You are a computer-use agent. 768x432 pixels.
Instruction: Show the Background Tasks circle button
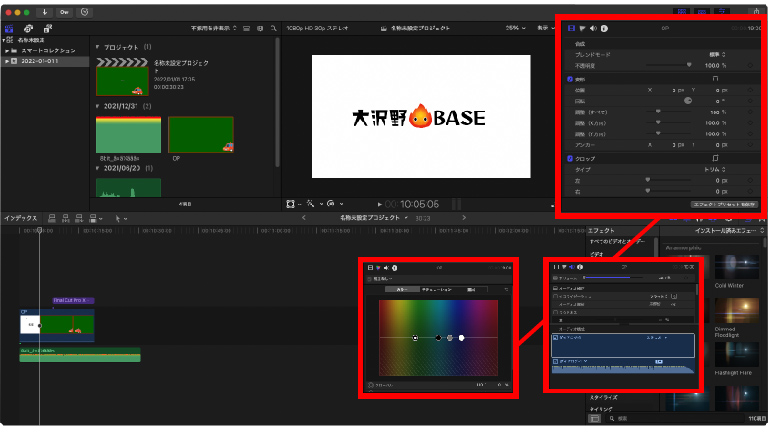point(84,12)
